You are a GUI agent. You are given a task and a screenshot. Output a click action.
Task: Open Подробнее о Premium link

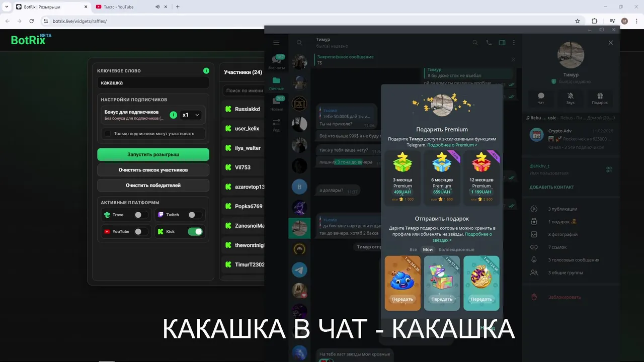(x=452, y=145)
